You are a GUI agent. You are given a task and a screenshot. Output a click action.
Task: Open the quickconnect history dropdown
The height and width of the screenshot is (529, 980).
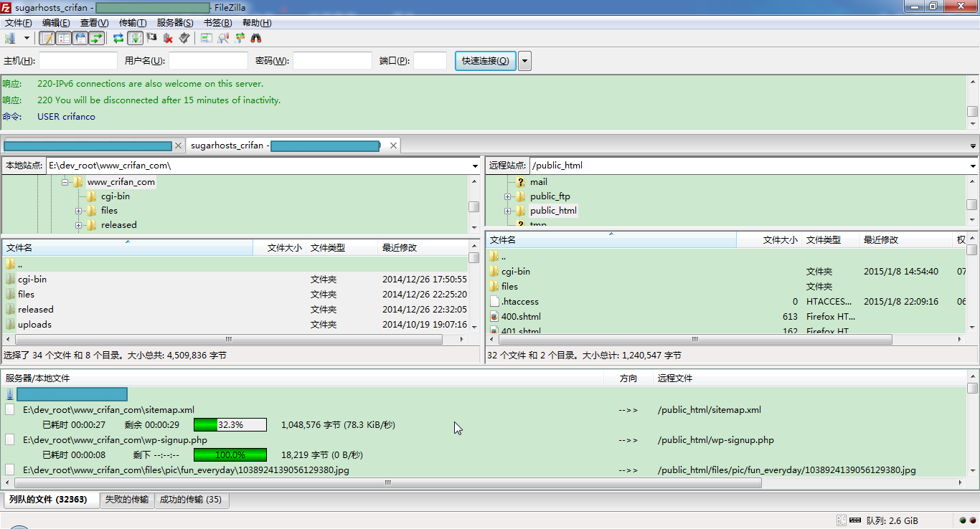pyautogui.click(x=524, y=61)
